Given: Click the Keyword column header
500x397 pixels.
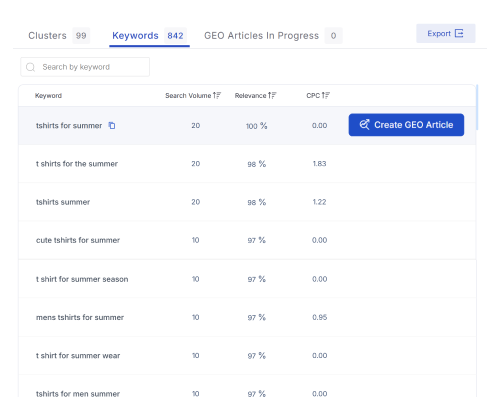Looking at the screenshot, I should tap(48, 96).
